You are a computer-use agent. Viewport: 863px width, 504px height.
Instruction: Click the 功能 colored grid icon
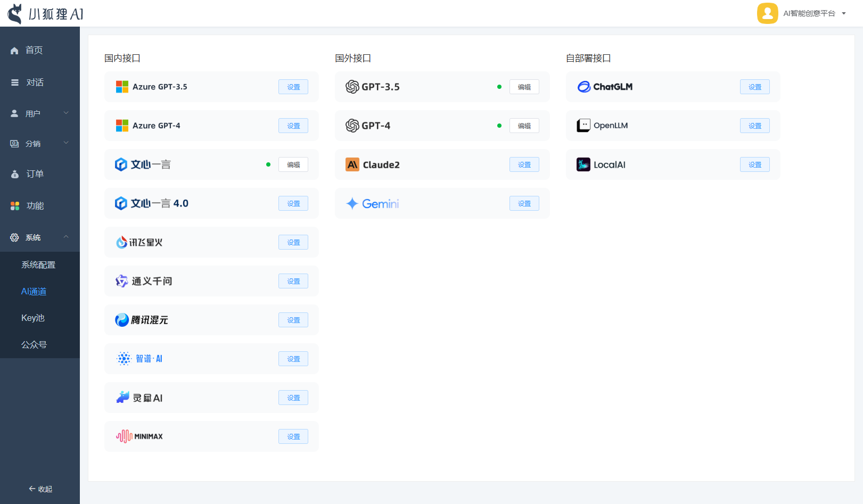click(x=15, y=206)
